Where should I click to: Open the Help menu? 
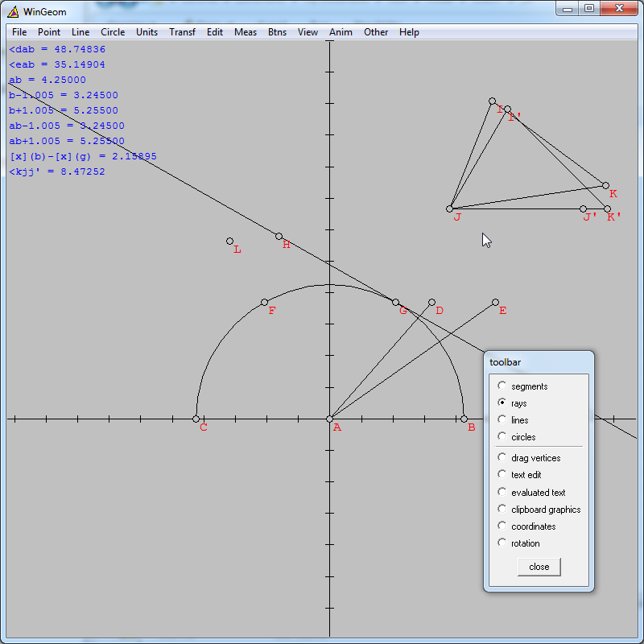[409, 32]
